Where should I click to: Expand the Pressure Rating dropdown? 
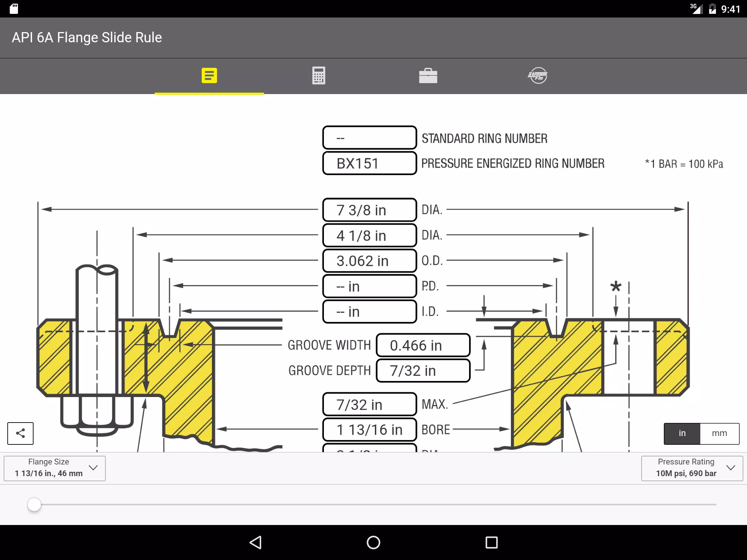pos(692,468)
